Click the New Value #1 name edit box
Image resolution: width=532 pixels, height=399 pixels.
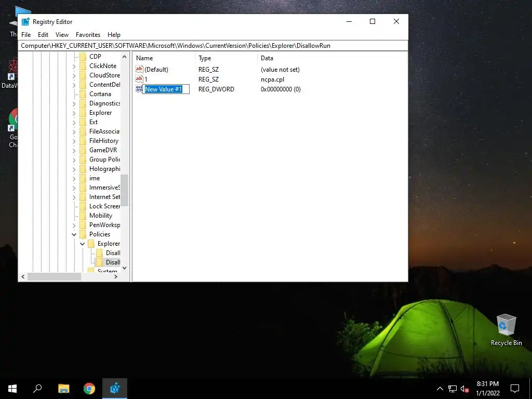coord(166,89)
